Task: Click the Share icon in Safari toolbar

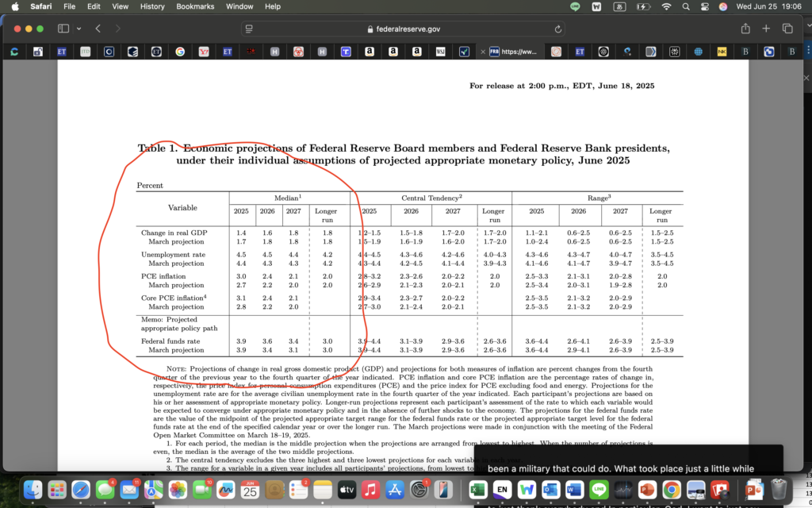Action: (745, 29)
